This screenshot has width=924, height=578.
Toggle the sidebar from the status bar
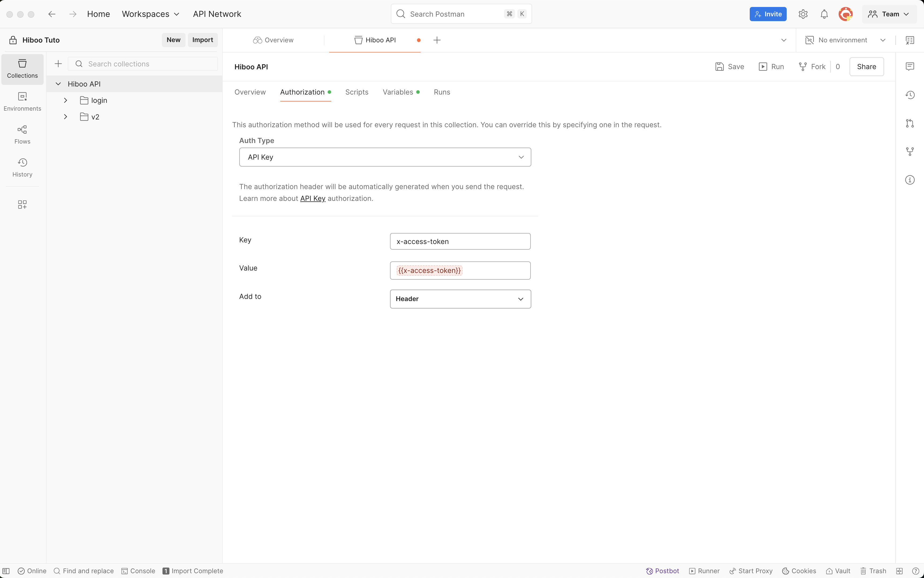[x=6, y=571]
